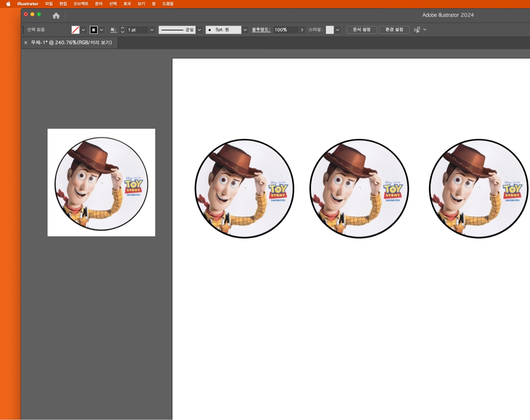Go to the Illustrator home screen
530x420 pixels.
pos(56,15)
